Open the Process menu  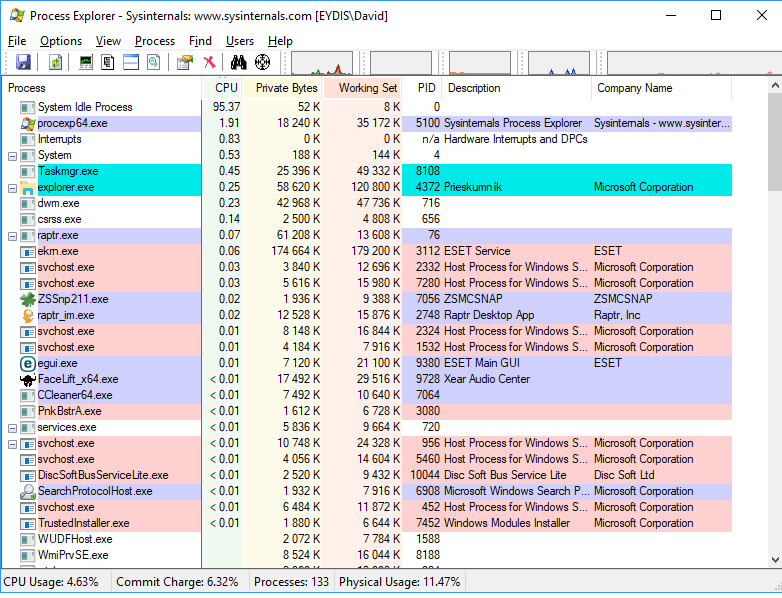point(155,41)
